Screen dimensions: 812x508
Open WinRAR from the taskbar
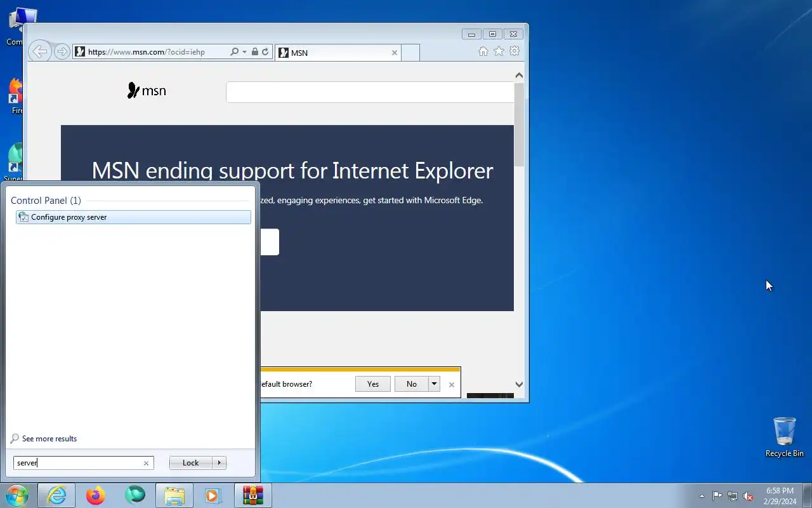click(253, 495)
